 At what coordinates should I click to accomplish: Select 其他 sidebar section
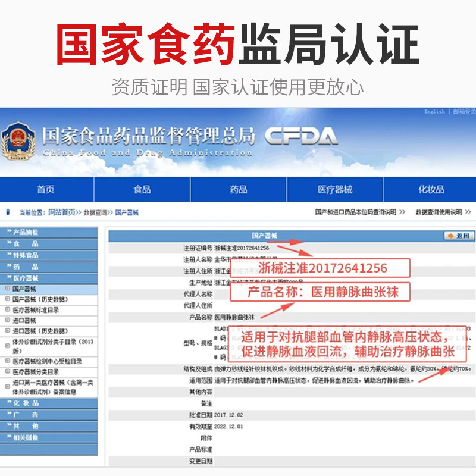tap(49, 426)
